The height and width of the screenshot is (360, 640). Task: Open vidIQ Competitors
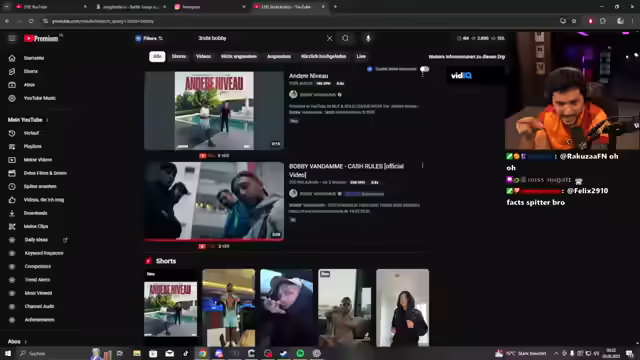pos(37,267)
